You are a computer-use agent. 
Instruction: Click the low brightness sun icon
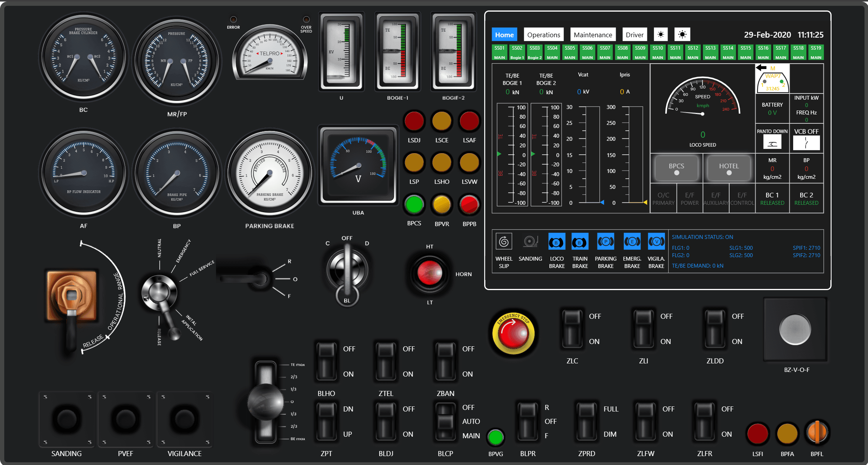(x=661, y=35)
